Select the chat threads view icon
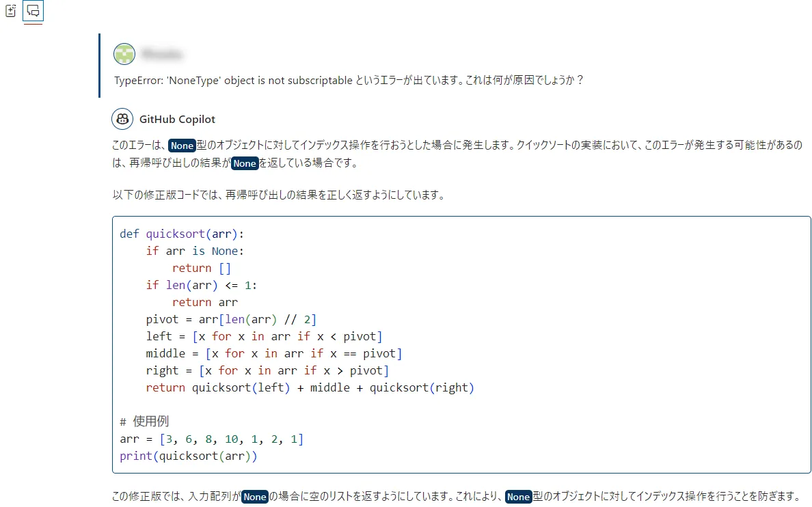Viewport: 812px width, 507px height. tap(33, 10)
